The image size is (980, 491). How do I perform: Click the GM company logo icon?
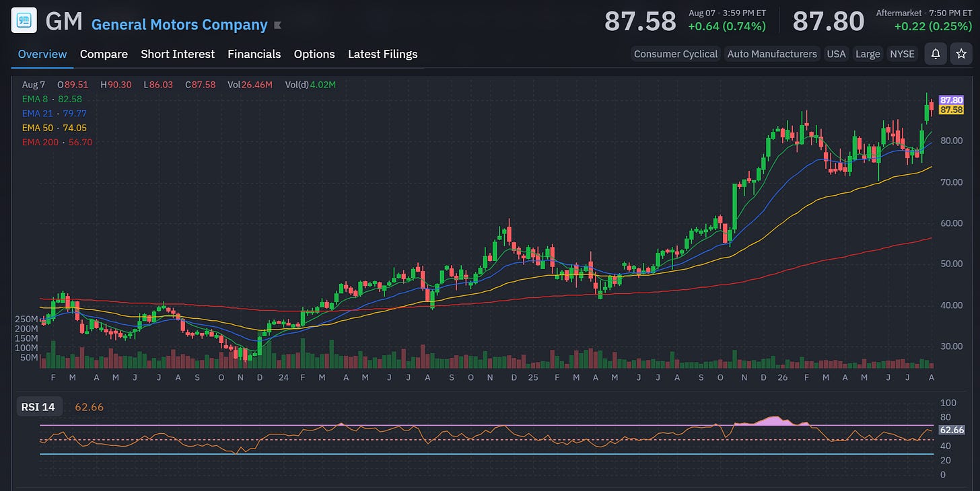click(24, 21)
